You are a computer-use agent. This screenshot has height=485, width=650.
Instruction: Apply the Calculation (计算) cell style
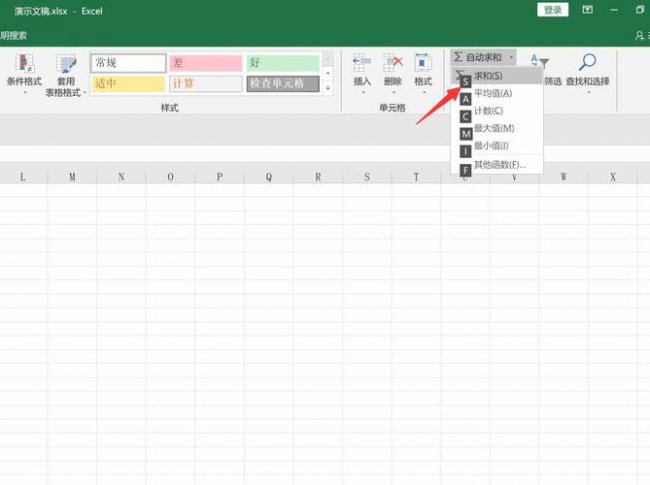[x=206, y=83]
